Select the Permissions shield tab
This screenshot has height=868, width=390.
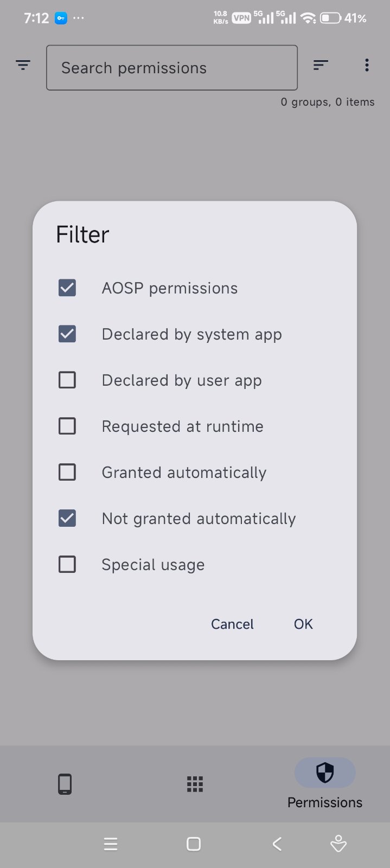pos(324,773)
